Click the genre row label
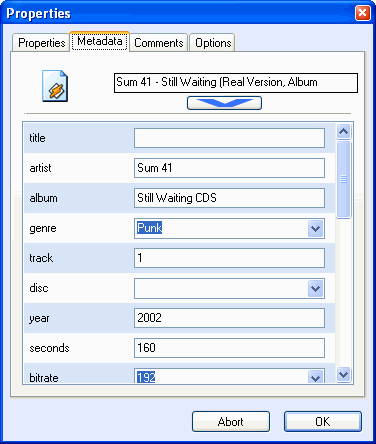 point(43,229)
